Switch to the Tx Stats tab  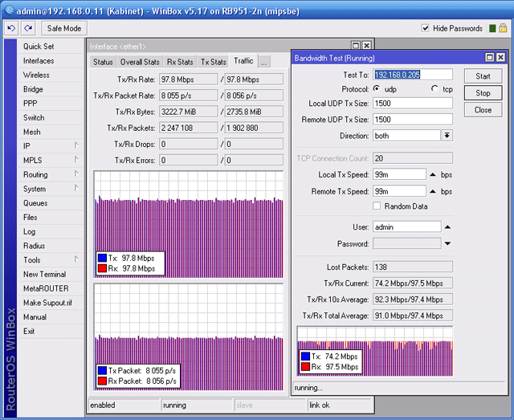pyautogui.click(x=214, y=62)
